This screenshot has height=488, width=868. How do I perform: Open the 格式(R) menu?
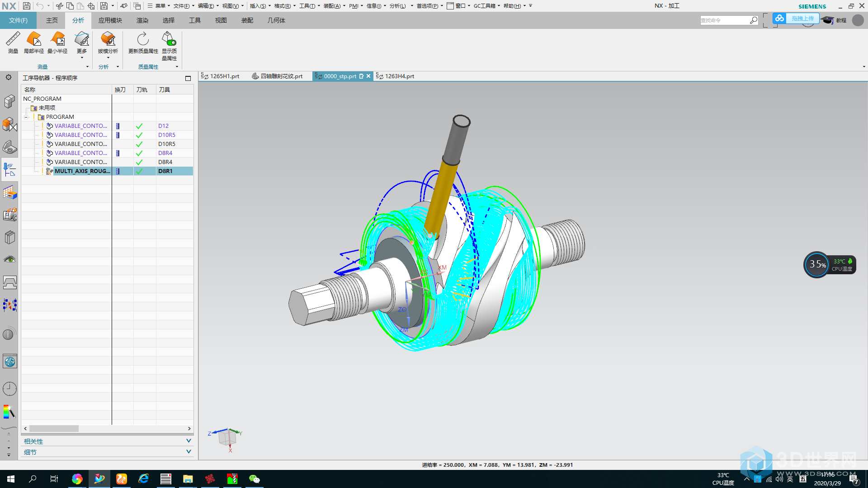285,6
